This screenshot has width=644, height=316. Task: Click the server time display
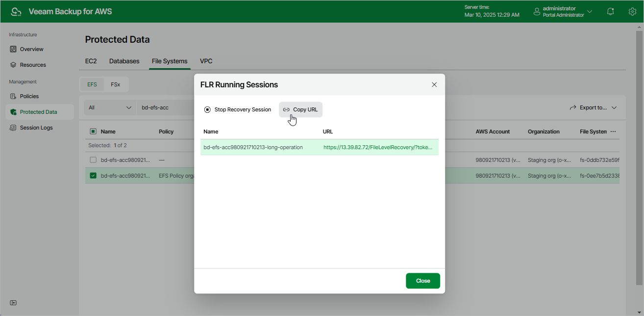492,11
